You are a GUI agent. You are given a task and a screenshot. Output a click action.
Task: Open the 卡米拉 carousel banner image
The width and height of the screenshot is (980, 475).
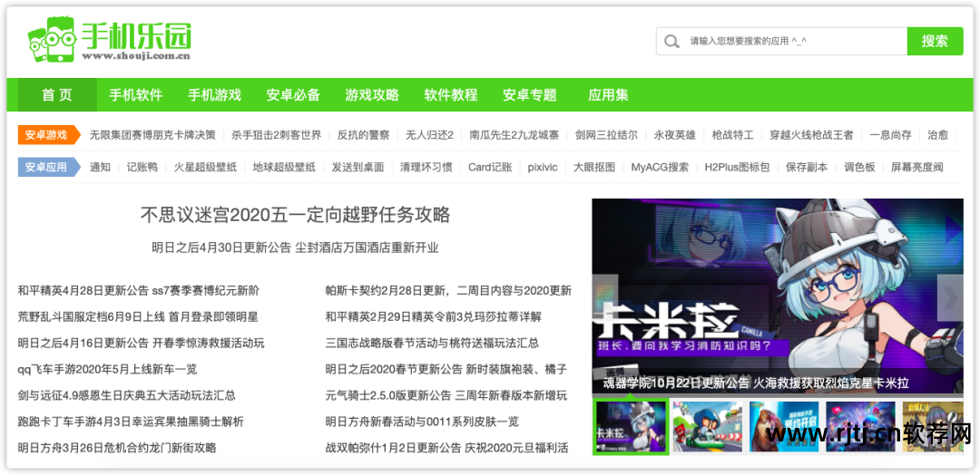coord(778,296)
